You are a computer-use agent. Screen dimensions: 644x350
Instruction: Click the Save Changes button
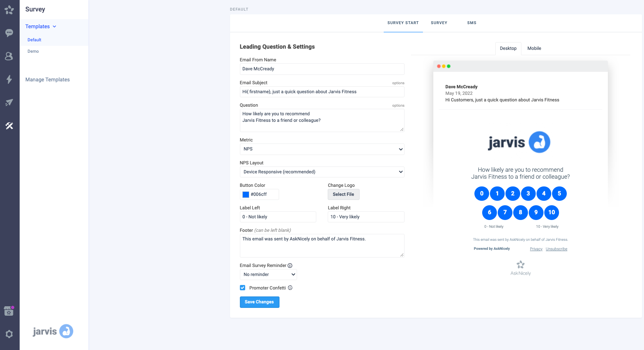pos(259,302)
